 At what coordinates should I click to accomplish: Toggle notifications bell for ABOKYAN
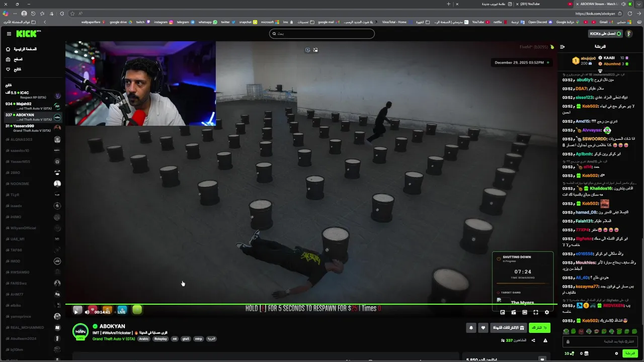click(471, 328)
